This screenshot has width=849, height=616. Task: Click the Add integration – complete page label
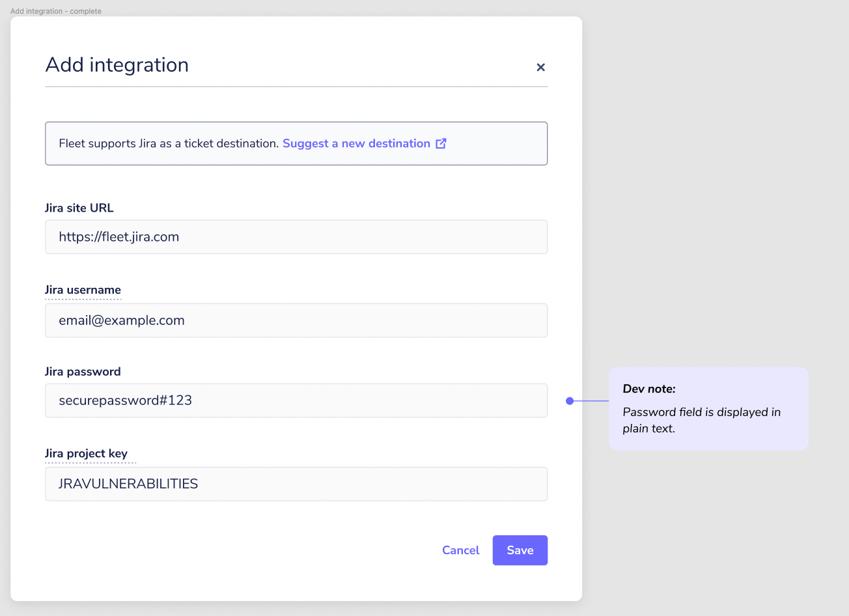[x=56, y=11]
